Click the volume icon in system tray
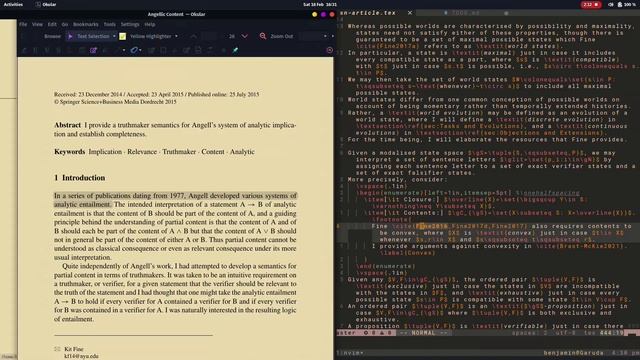640x360 pixels. 611,4
